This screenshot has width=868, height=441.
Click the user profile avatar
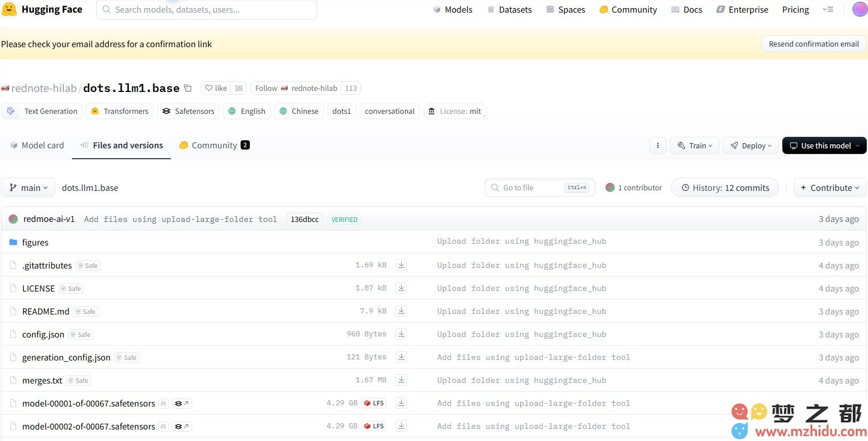click(859, 9)
